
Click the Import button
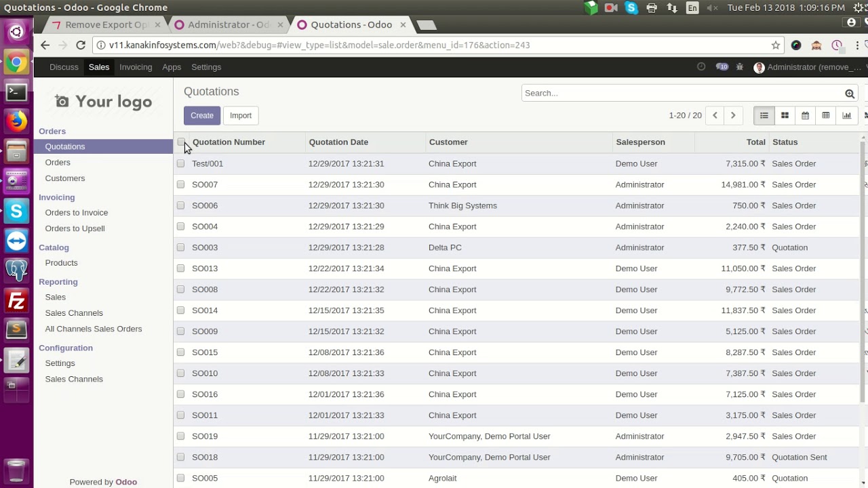click(241, 115)
